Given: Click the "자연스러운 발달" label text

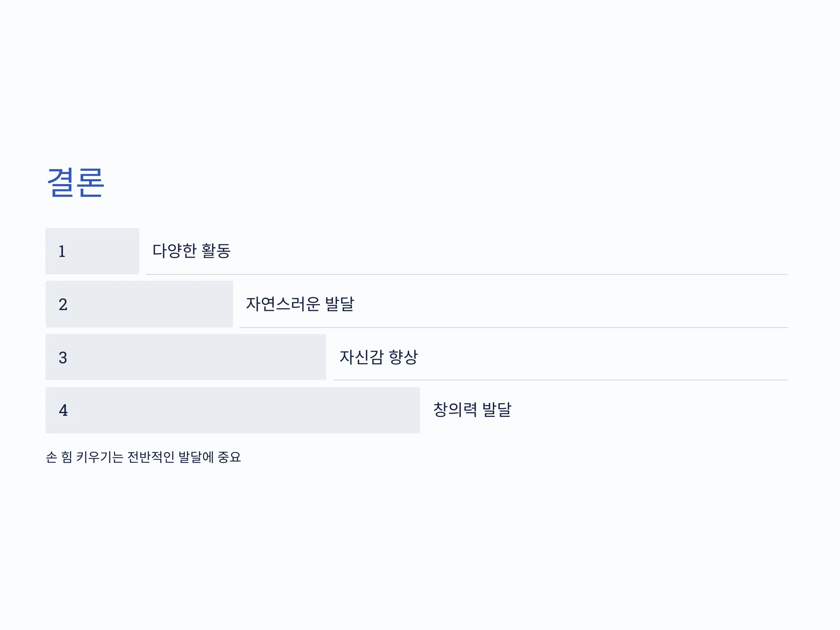Looking at the screenshot, I should [x=300, y=304].
